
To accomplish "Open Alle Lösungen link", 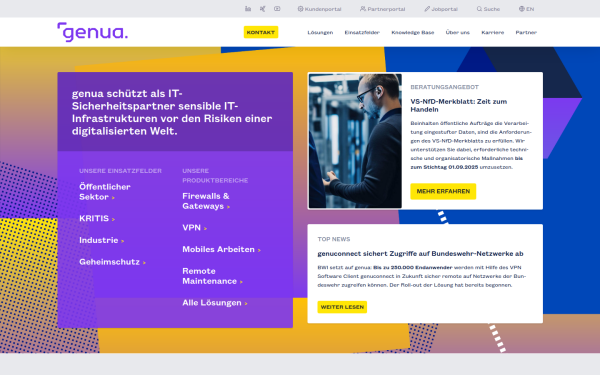I will (x=215, y=303).
